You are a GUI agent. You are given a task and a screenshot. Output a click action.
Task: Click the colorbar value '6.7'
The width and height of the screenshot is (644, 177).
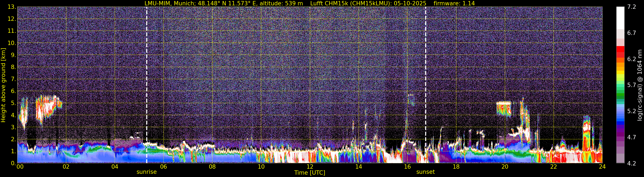[x=632, y=33]
